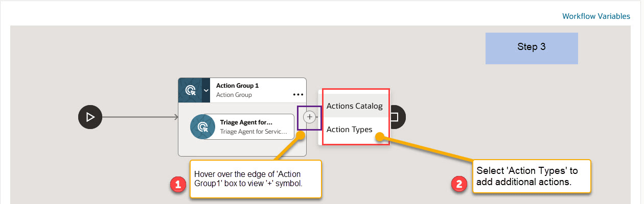Open the Action Group 1 three-dot menu

298,94
